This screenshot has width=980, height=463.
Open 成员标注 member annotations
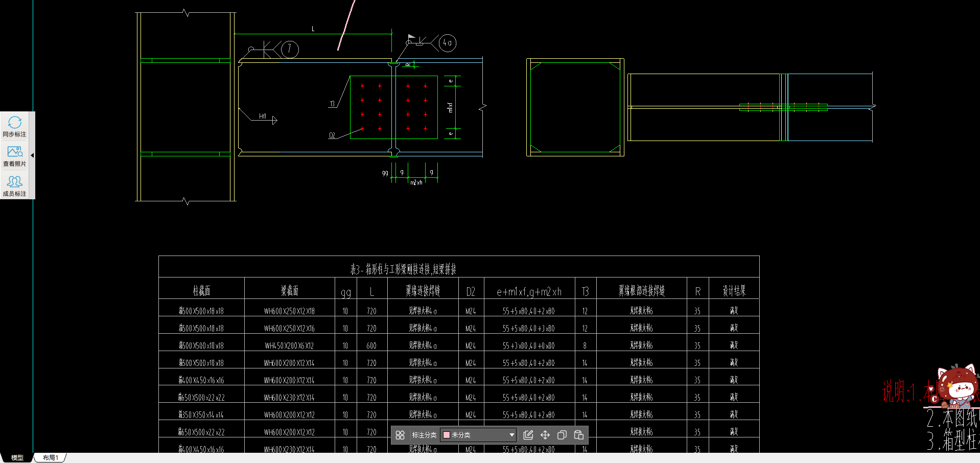tap(14, 185)
